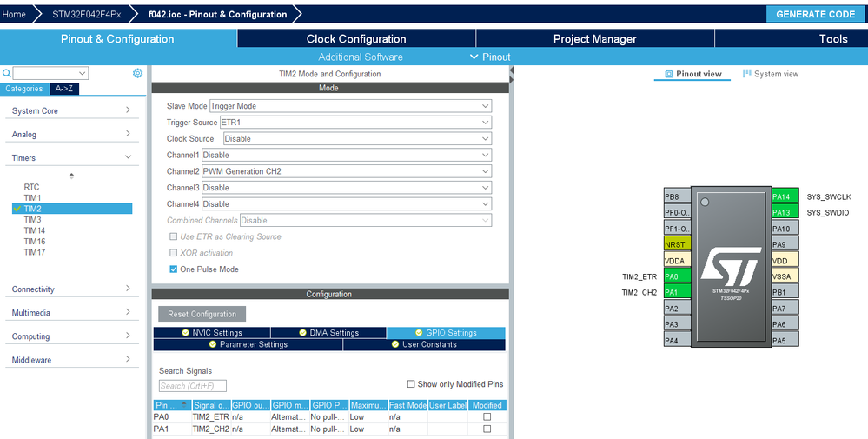The image size is (868, 439).
Task: Enable Use ETR as Clearing Source checkbox
Action: [x=173, y=236]
